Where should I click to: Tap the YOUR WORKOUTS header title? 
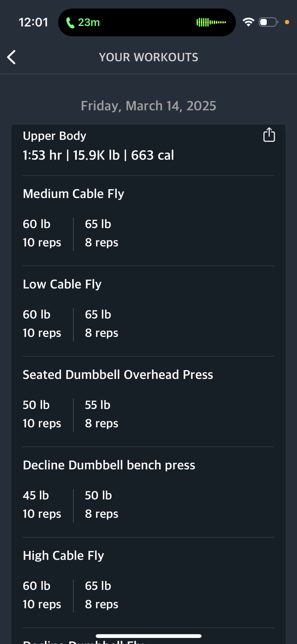coord(148,57)
